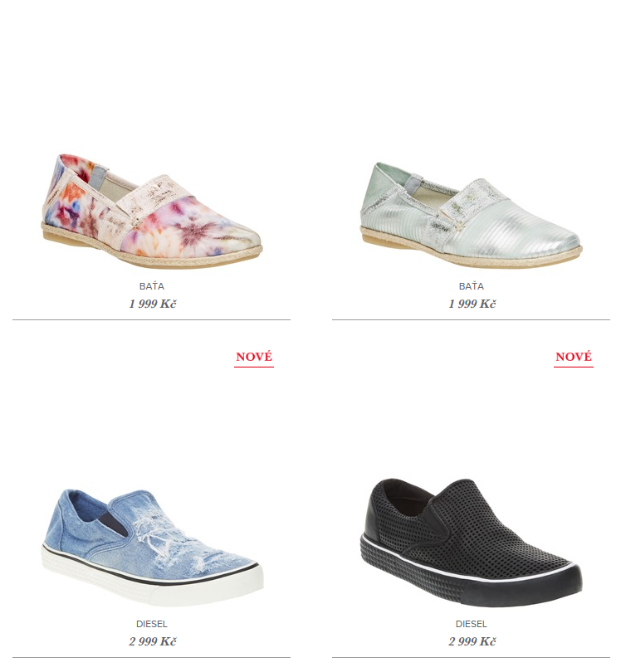
Task: Click the black rubber toe cap of Diesel shoe
Action: (558, 583)
